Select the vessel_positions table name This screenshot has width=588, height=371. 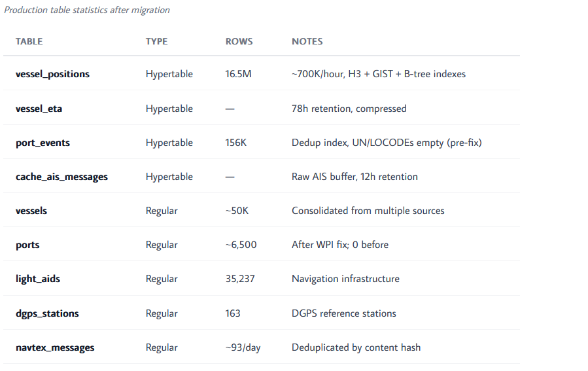(x=52, y=74)
